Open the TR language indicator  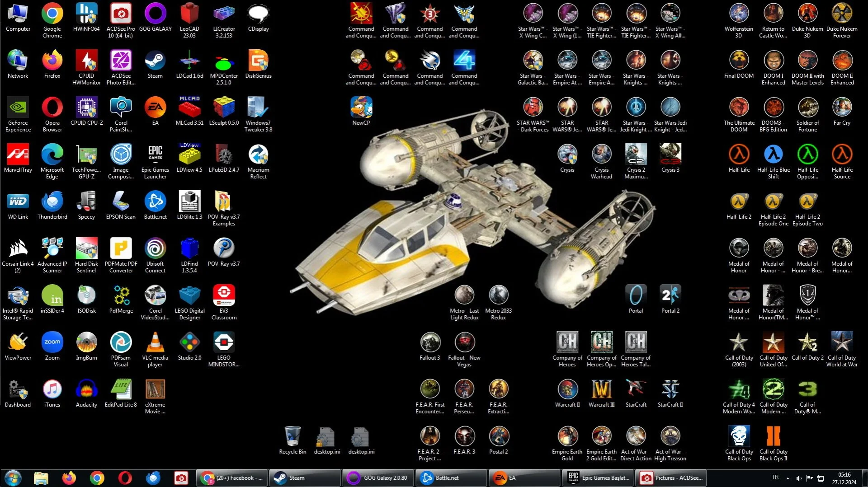tap(775, 477)
